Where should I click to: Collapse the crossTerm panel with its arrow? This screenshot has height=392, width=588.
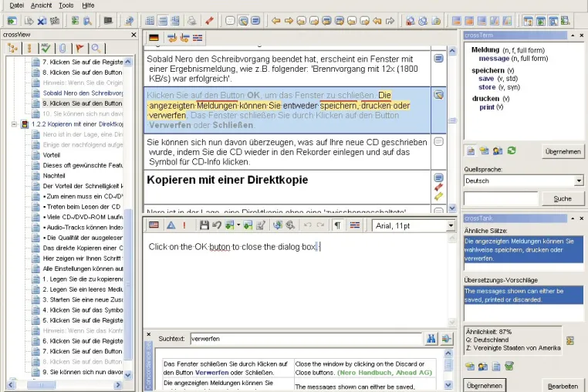coord(573,35)
